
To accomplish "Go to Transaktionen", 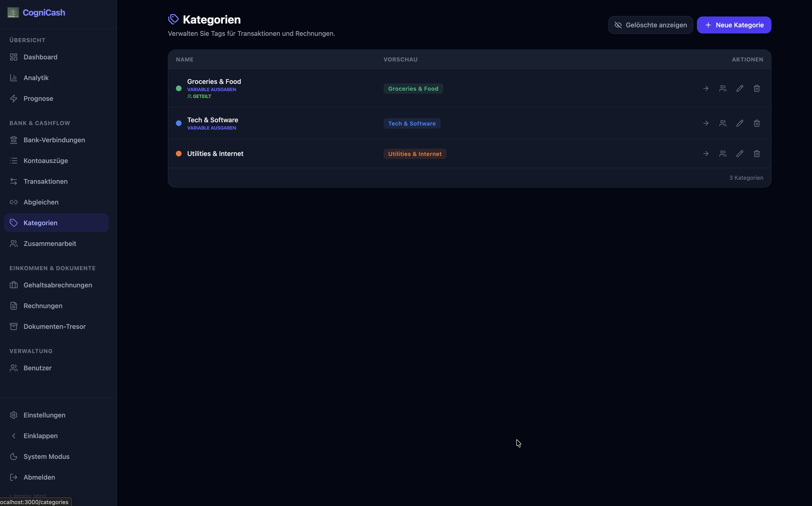I will click(56, 181).
